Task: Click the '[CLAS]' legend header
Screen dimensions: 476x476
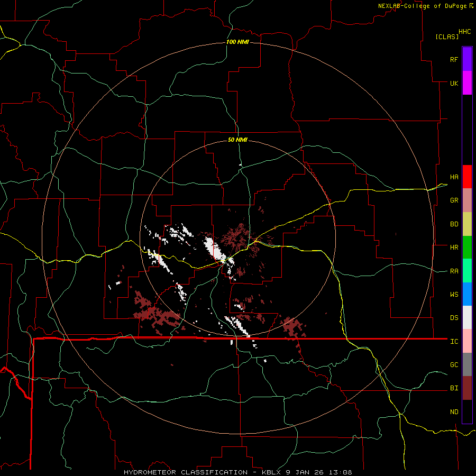Action: click(x=447, y=36)
